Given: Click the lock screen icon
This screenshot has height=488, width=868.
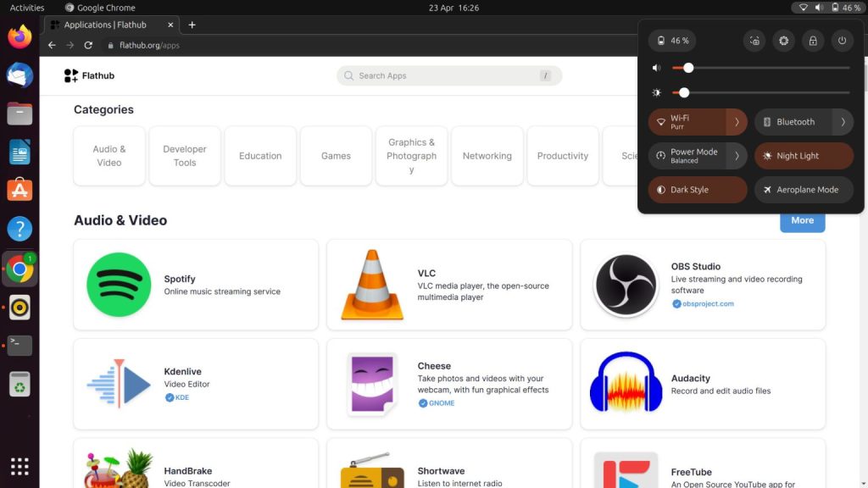Looking at the screenshot, I should (813, 41).
